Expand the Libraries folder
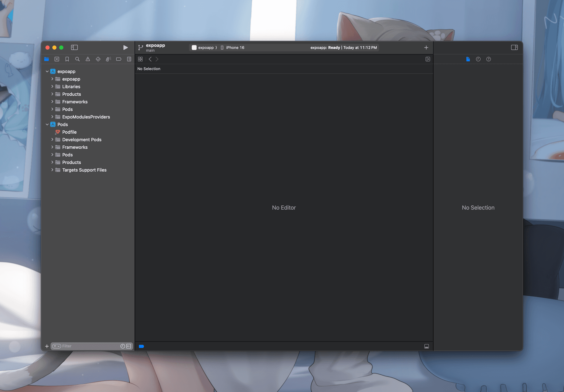The image size is (564, 392). click(x=52, y=87)
